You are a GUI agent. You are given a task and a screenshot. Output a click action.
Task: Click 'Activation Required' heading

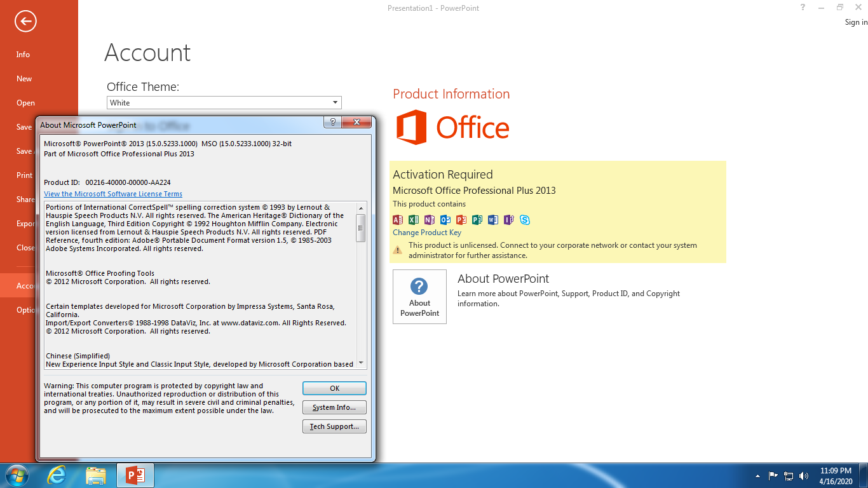pos(443,174)
